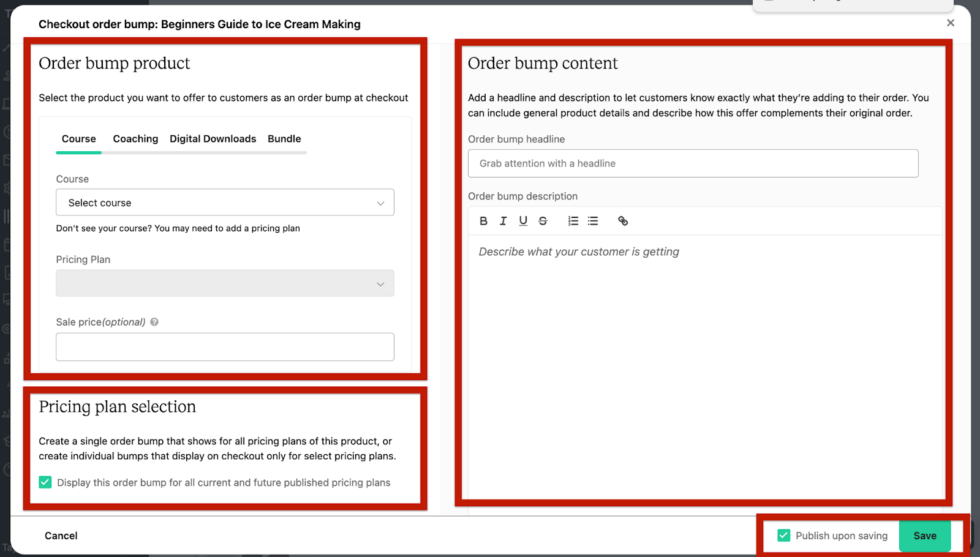Insert a hyperlink in the description
Viewport: 980px width, 557px height.
pyautogui.click(x=623, y=221)
